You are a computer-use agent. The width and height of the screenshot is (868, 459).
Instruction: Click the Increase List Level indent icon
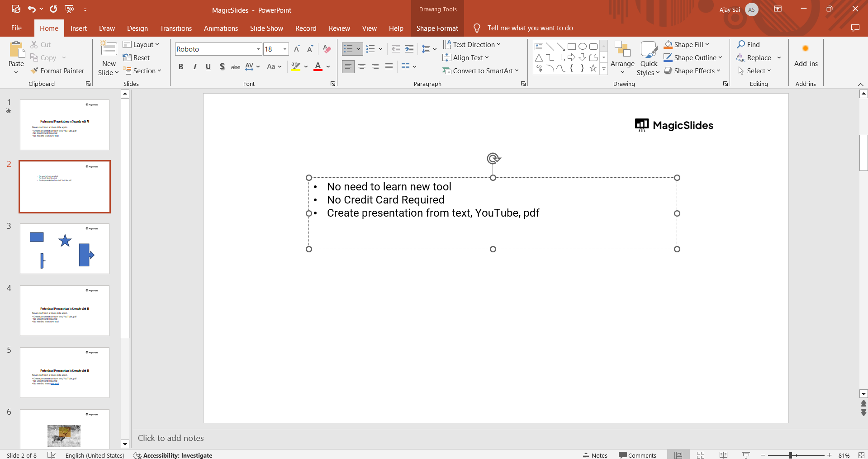click(x=409, y=49)
